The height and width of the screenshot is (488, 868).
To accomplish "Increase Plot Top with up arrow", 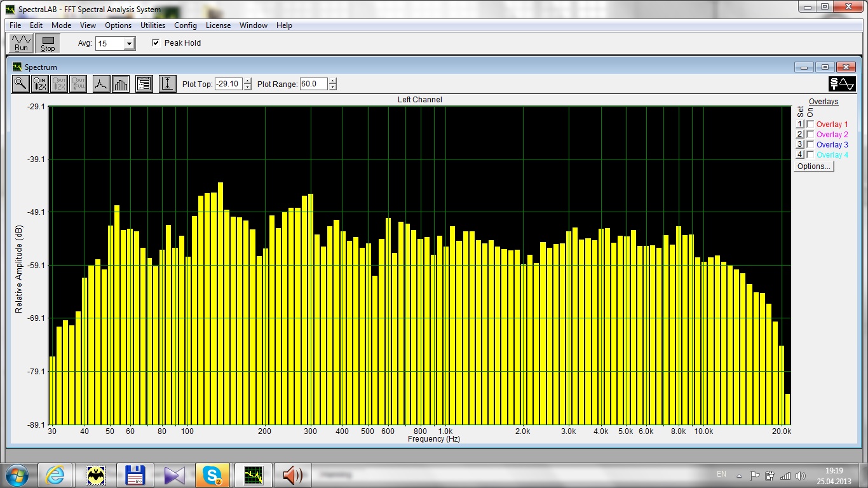I will (x=248, y=81).
